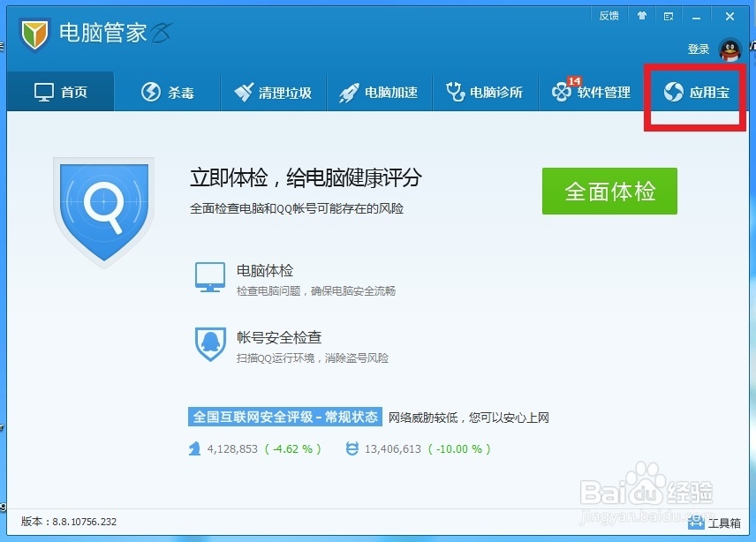Viewport: 756px width, 542px height.
Task: Open the 清理垃圾 tab
Action: pos(274,91)
